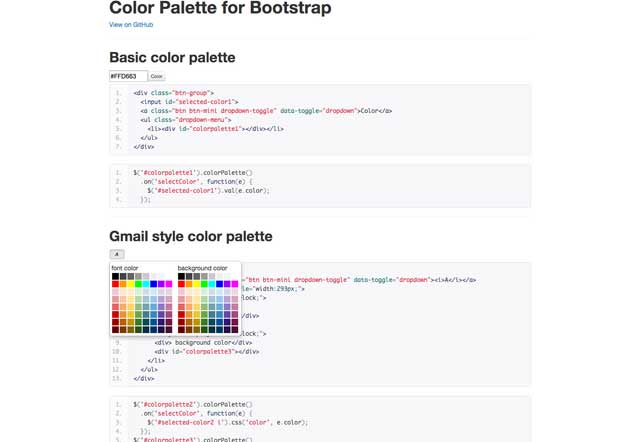
Task: Pick bright yellow in the font color palette
Action: [131, 284]
